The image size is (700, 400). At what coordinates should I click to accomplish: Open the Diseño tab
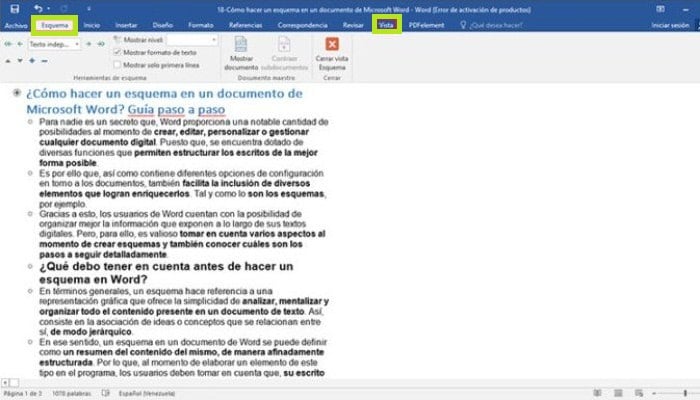[x=162, y=25]
